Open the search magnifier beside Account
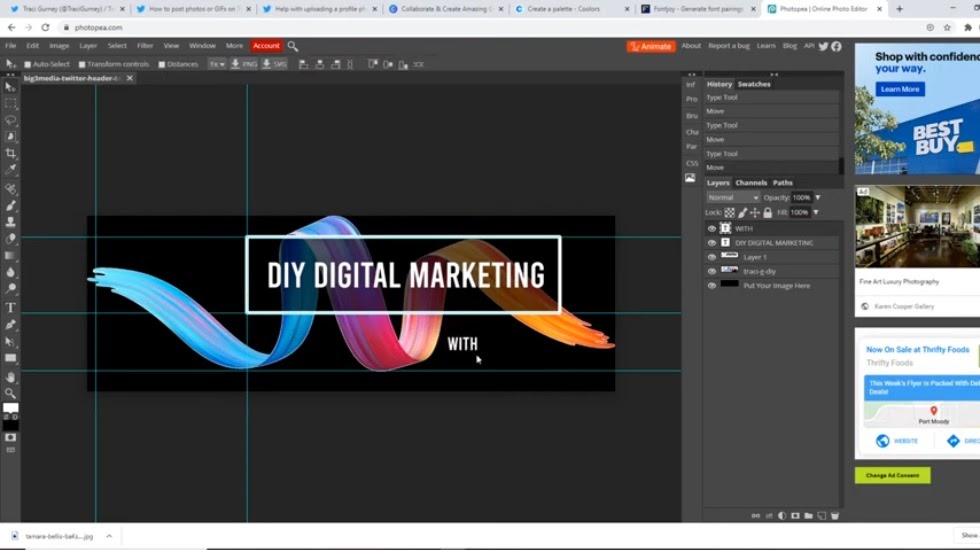The image size is (980, 550). point(293,46)
